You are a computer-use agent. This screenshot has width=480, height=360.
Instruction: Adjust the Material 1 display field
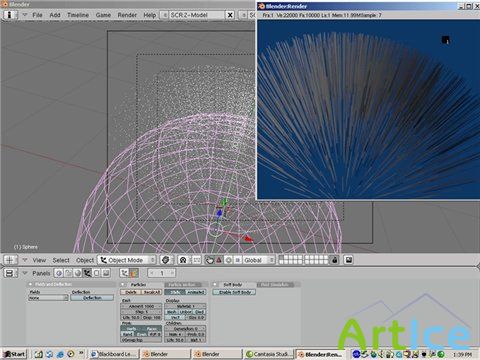185,306
